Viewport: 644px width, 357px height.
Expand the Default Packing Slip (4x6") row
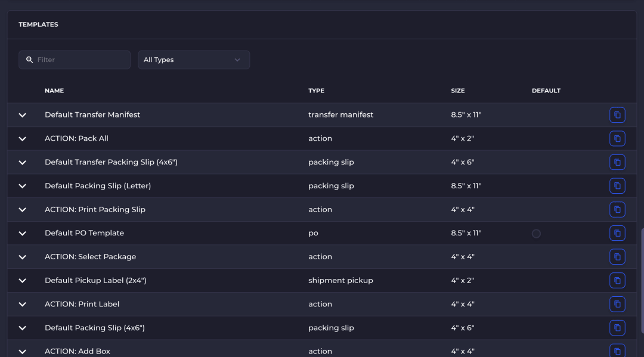coord(23,328)
